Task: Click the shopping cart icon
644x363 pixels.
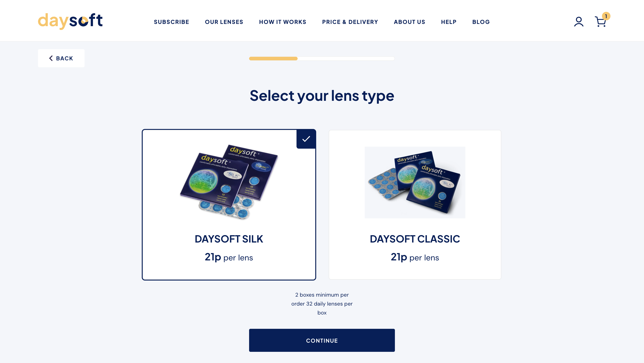Action: (x=601, y=22)
